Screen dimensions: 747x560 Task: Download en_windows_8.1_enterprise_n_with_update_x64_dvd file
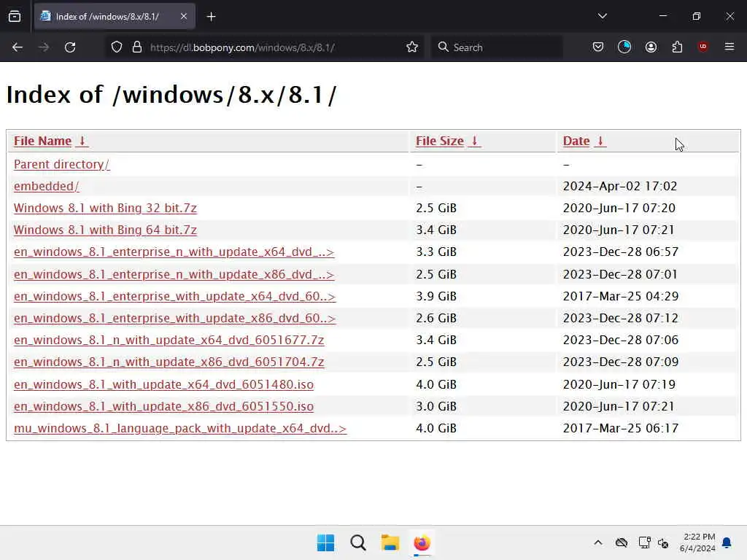pos(174,252)
